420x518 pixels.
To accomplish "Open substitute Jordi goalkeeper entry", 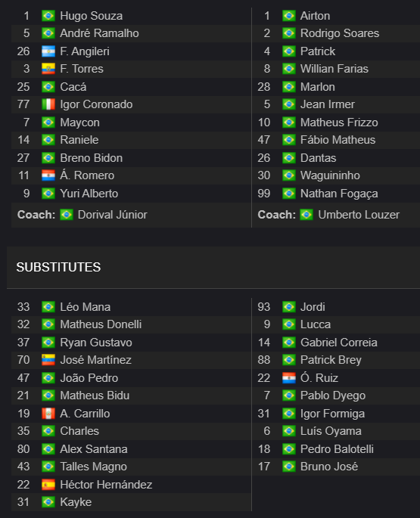I will coord(313,307).
